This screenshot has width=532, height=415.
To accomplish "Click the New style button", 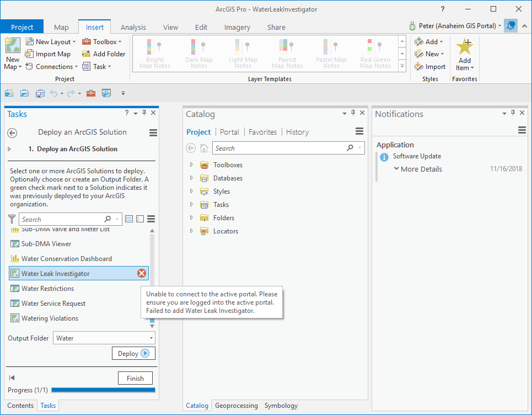I will 429,54.
